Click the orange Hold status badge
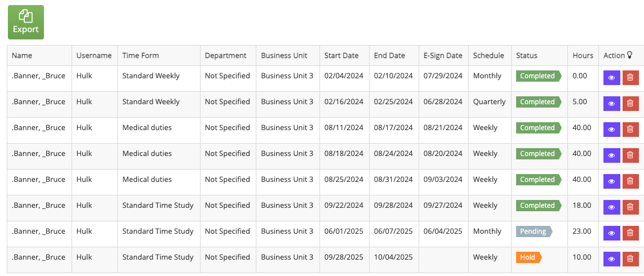 pyautogui.click(x=529, y=257)
